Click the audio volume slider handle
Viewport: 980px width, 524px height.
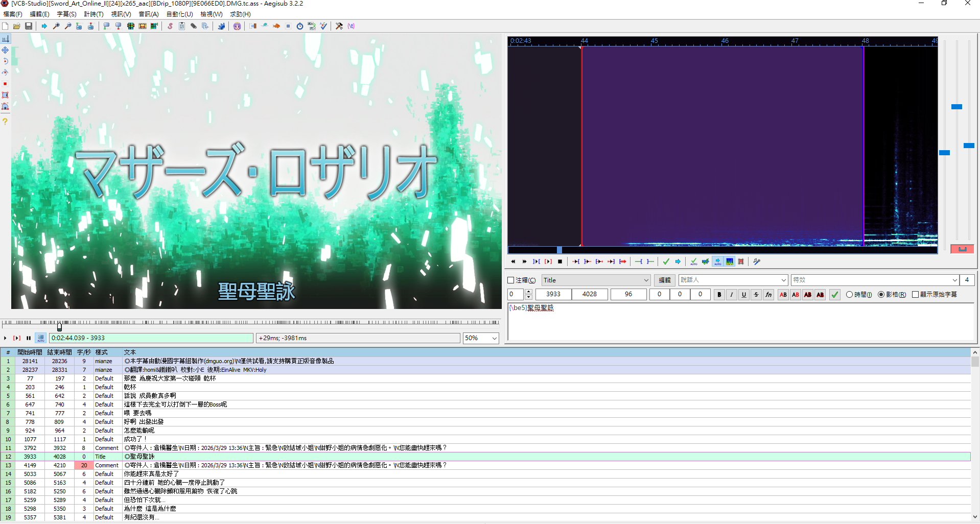pos(969,146)
